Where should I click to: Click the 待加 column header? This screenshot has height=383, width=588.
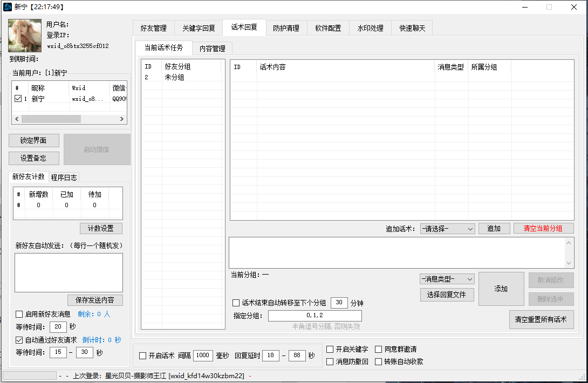(x=95, y=194)
